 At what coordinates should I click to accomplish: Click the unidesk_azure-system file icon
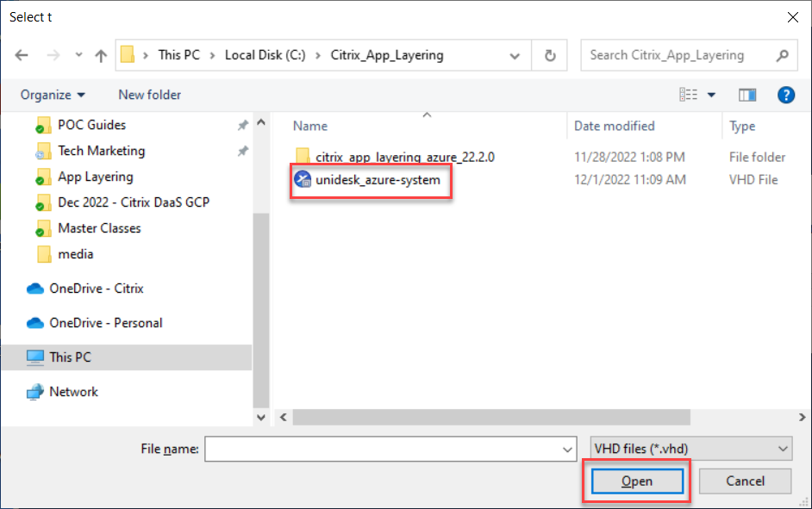pyautogui.click(x=303, y=179)
